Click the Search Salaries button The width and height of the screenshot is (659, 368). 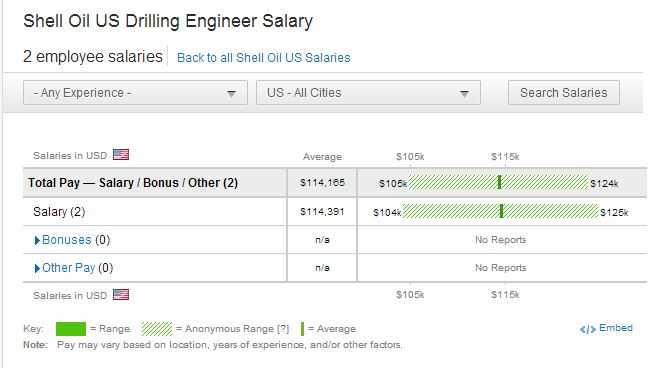[x=564, y=93]
